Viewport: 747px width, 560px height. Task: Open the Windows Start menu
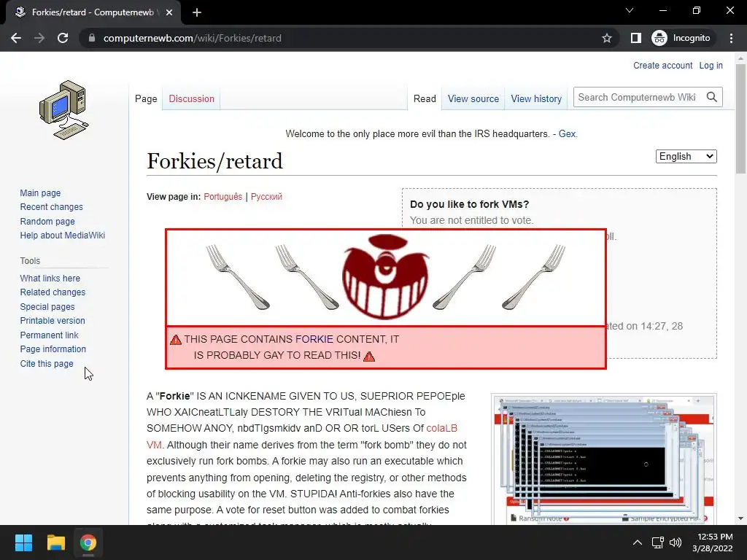23,542
